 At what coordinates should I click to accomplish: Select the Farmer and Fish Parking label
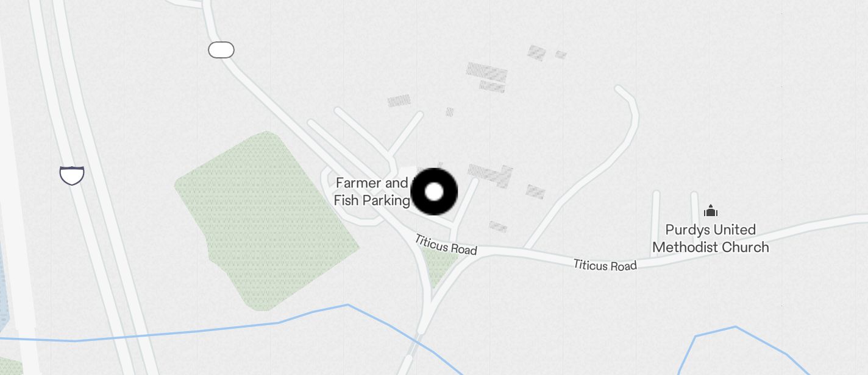[x=372, y=191]
